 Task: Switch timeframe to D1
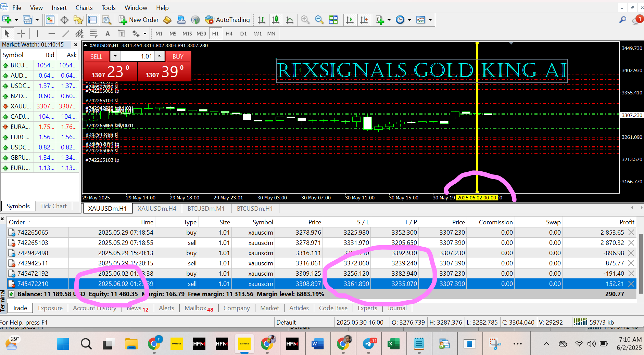tap(243, 34)
